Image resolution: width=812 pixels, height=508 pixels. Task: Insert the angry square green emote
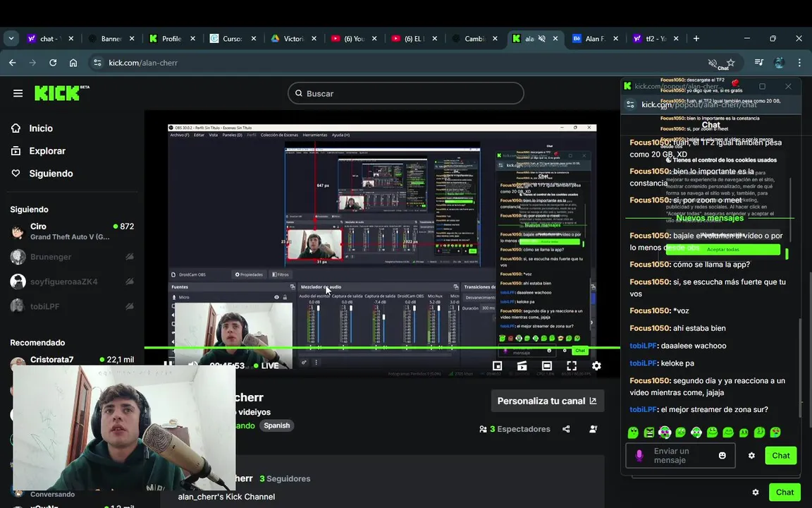[x=649, y=433]
